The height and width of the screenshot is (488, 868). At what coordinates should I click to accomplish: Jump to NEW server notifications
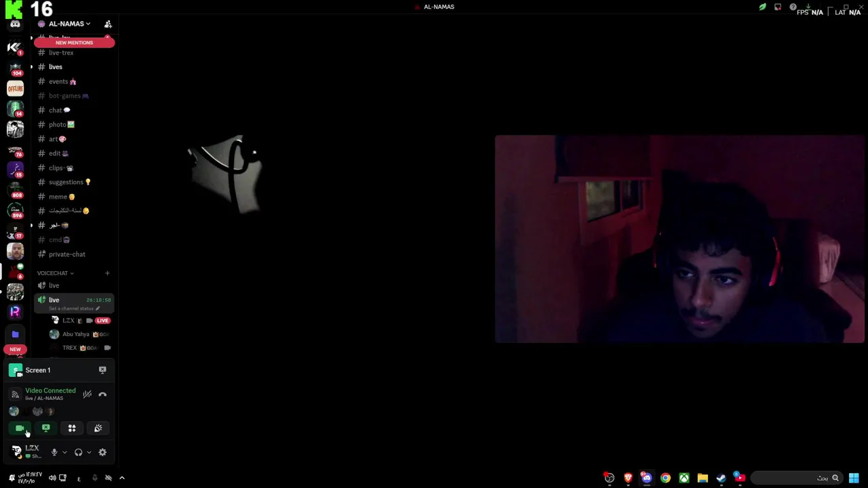tap(15, 349)
